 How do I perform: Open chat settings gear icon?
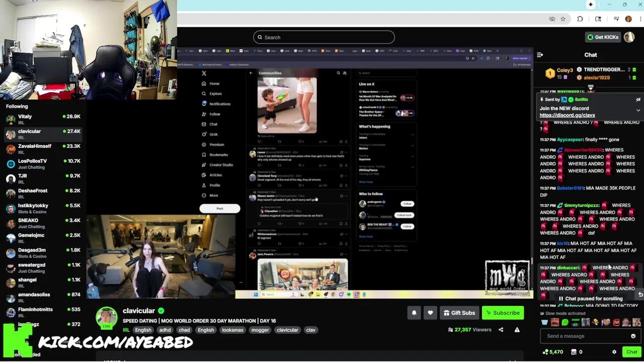coord(614,352)
